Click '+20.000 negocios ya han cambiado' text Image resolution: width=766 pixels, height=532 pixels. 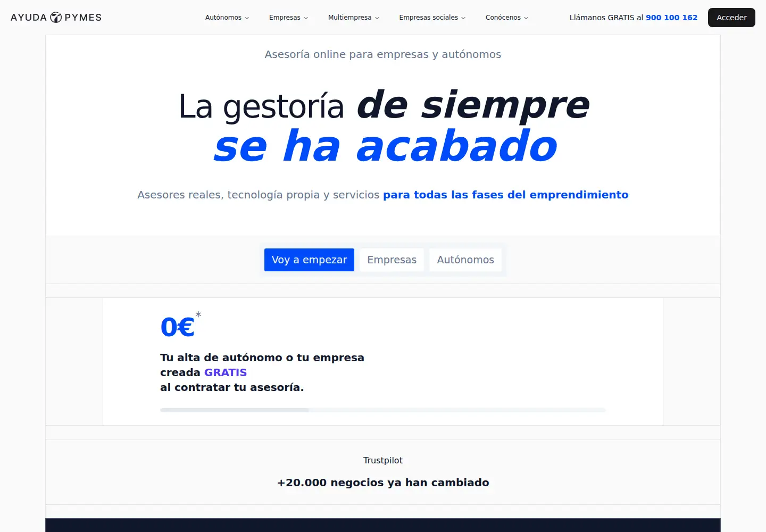pyautogui.click(x=383, y=483)
